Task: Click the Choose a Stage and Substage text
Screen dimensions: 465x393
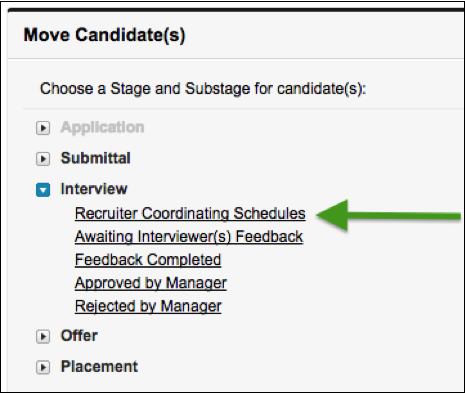Action: [x=203, y=89]
